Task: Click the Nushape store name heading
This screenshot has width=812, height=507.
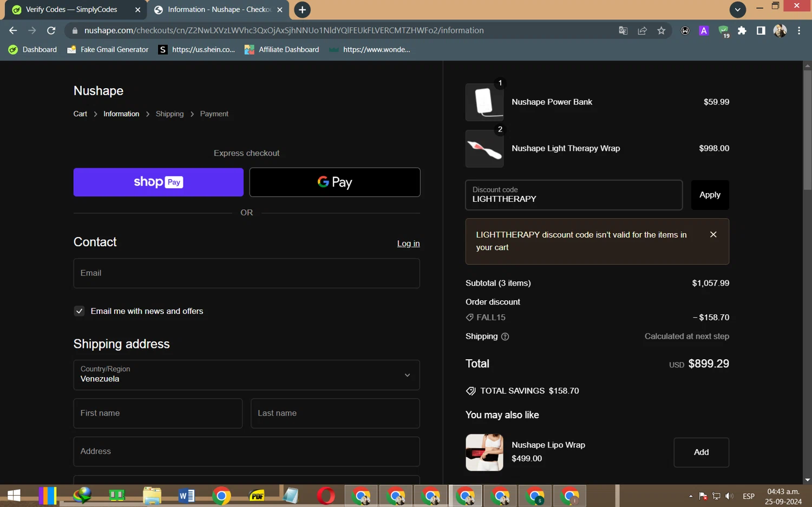Action: click(x=99, y=91)
